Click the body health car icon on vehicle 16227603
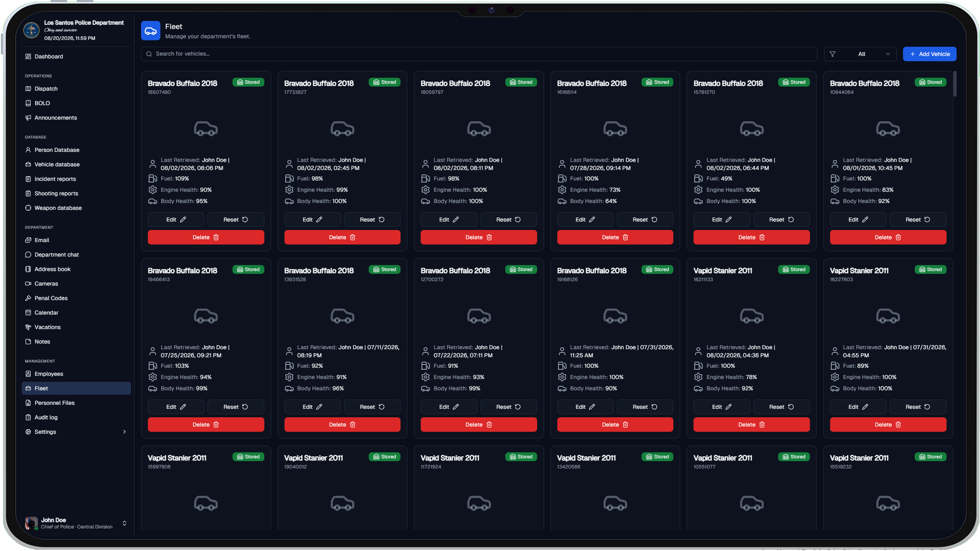The image size is (980, 551). (835, 389)
